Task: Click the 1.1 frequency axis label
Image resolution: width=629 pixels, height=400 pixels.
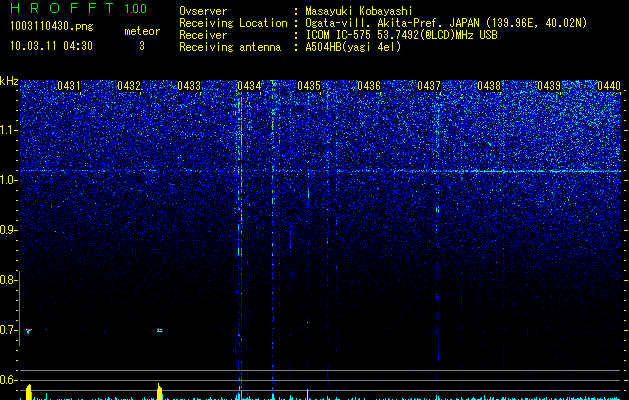Action: (x=8, y=130)
